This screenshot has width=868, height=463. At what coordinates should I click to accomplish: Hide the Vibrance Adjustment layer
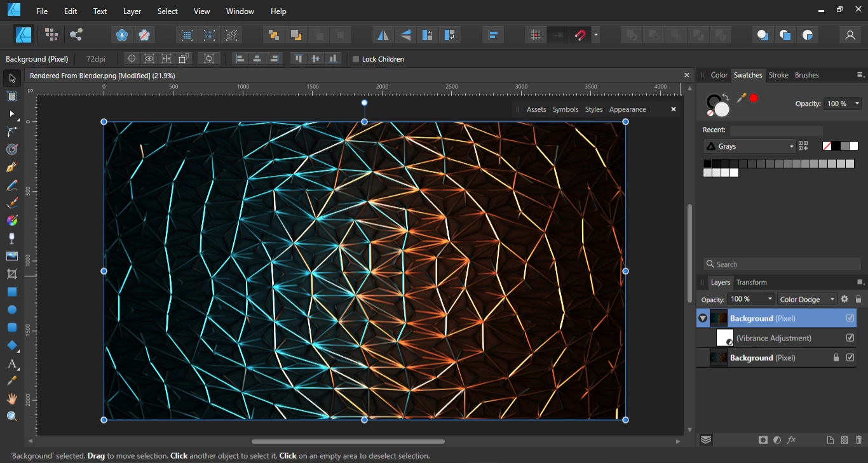click(850, 338)
